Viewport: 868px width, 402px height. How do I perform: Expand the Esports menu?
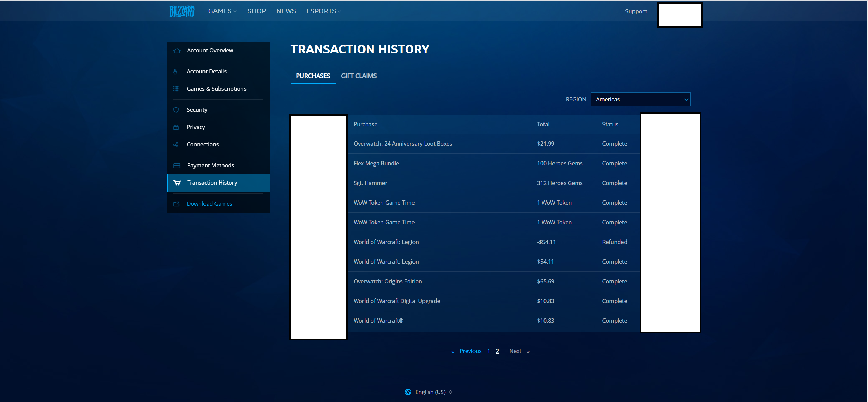coord(323,11)
